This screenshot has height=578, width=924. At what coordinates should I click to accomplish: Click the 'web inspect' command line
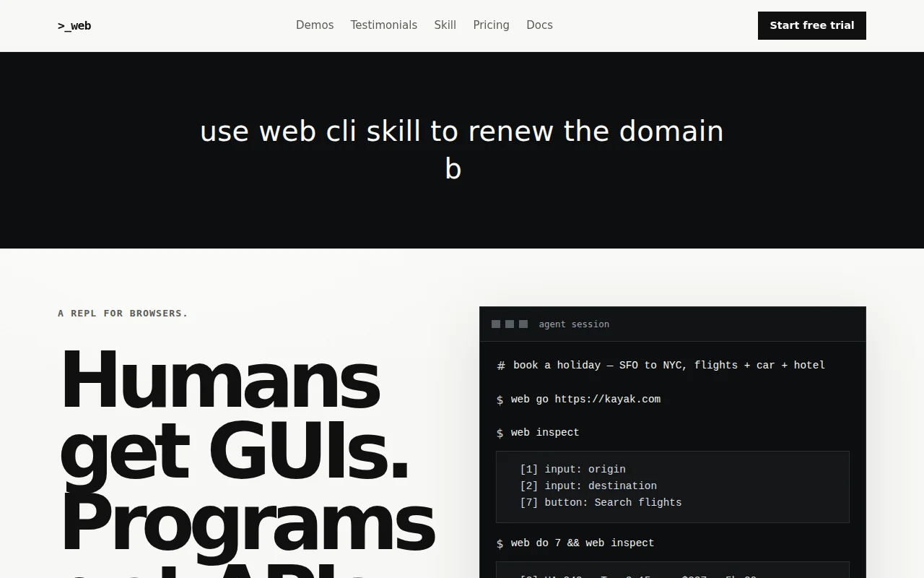pyautogui.click(x=539, y=433)
